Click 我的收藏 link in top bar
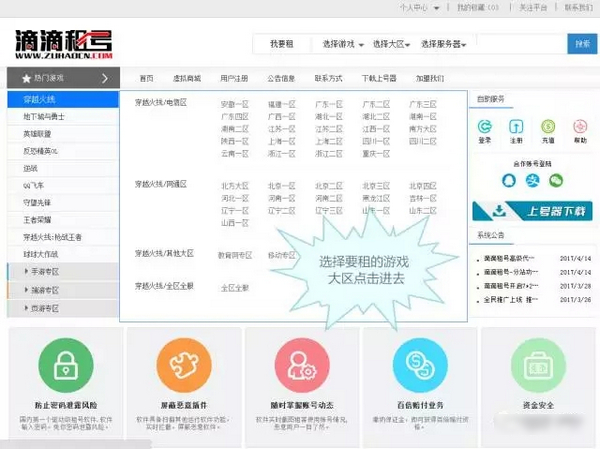The image size is (600, 449). coord(478,7)
